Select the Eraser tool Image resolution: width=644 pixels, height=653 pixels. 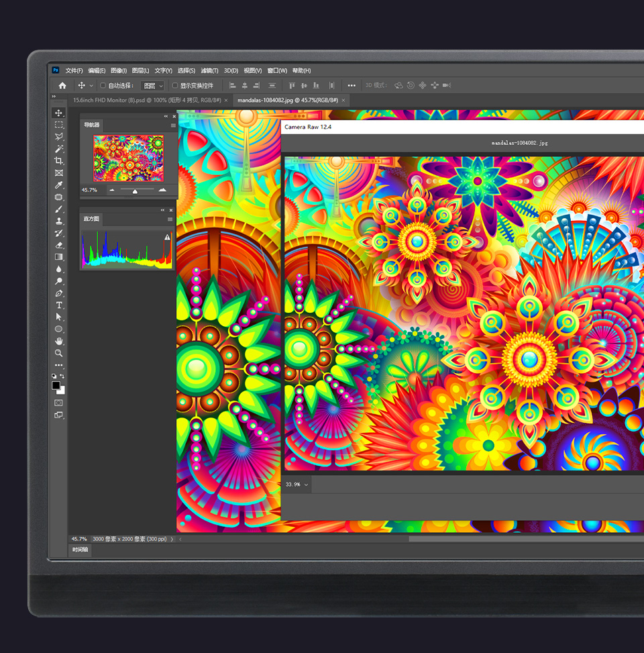tap(59, 245)
